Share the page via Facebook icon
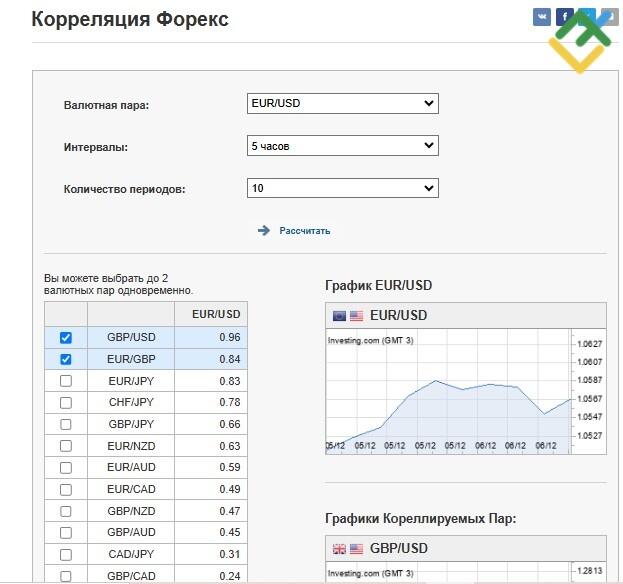The width and height of the screenshot is (623, 584). pyautogui.click(x=565, y=17)
